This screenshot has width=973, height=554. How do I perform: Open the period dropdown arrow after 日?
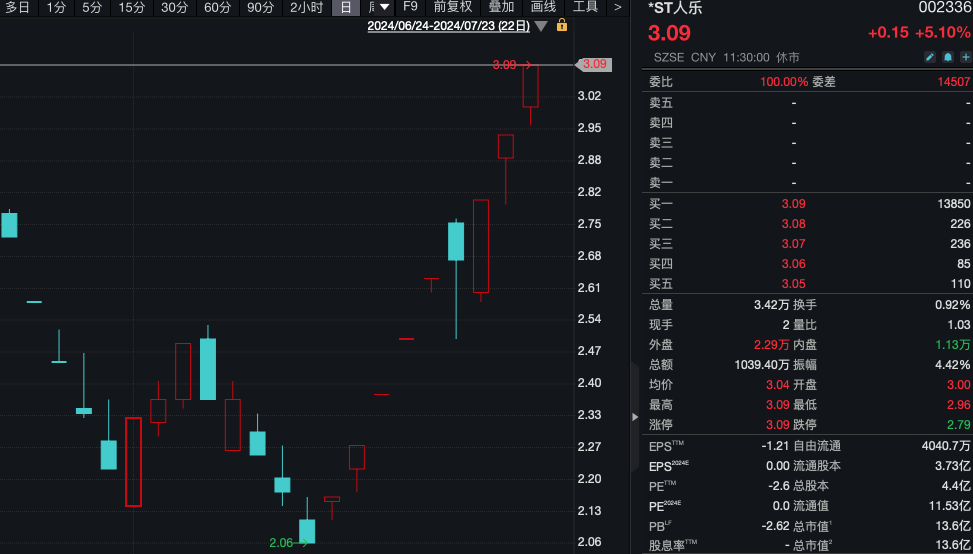385,7
